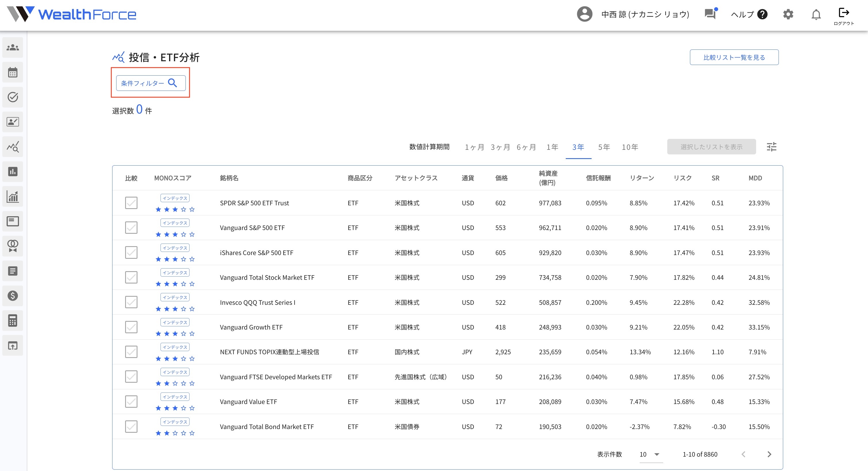Open the 表示件数 rows-per-page dropdown
This screenshot has height=471, width=868.
pyautogui.click(x=650, y=454)
